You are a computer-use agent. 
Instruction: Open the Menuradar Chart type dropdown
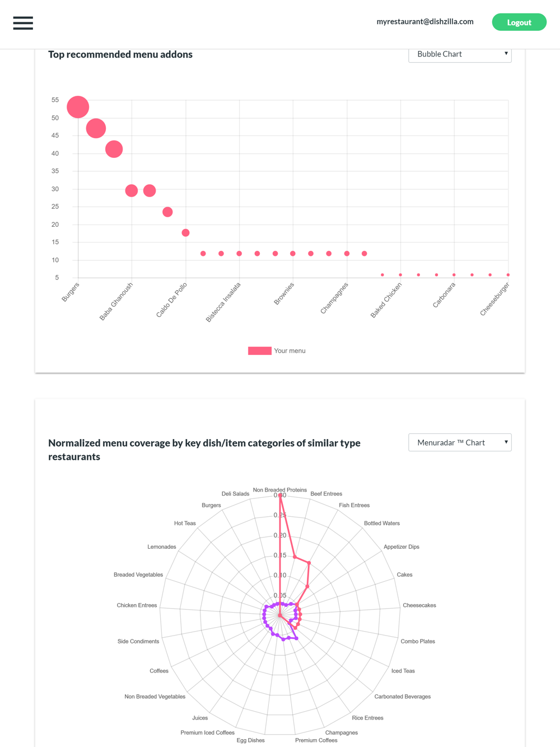459,442
